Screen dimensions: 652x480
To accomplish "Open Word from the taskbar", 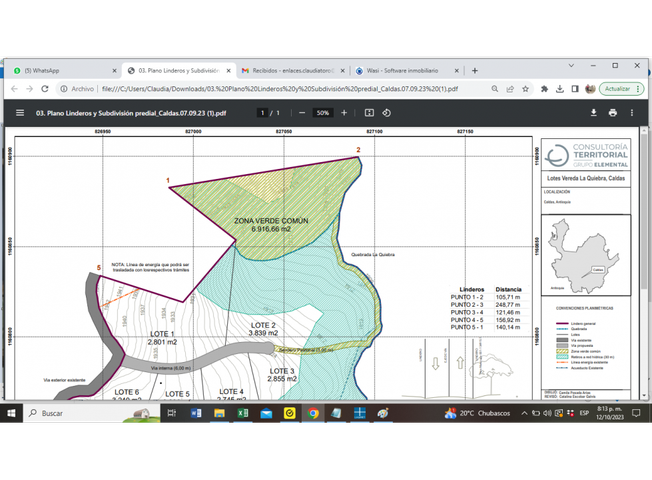I will tap(195, 413).
